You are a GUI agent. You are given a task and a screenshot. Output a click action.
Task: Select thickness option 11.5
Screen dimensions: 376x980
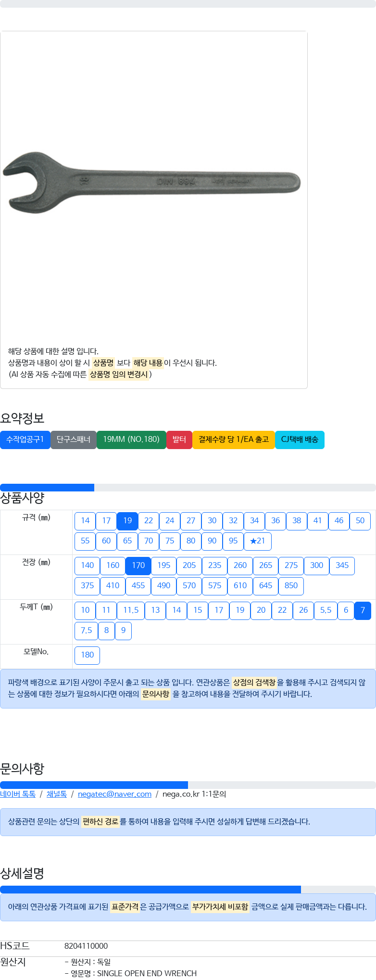tap(131, 610)
